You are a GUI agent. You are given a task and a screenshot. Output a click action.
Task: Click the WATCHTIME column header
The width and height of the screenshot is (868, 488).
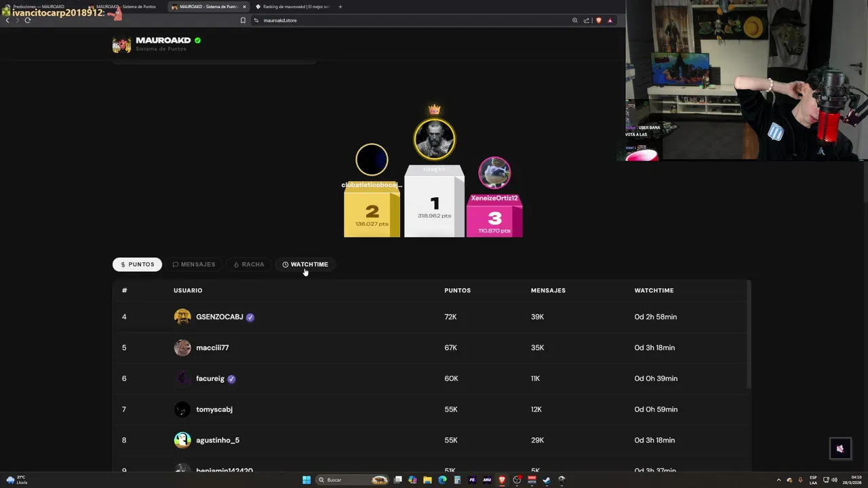[654, 290]
